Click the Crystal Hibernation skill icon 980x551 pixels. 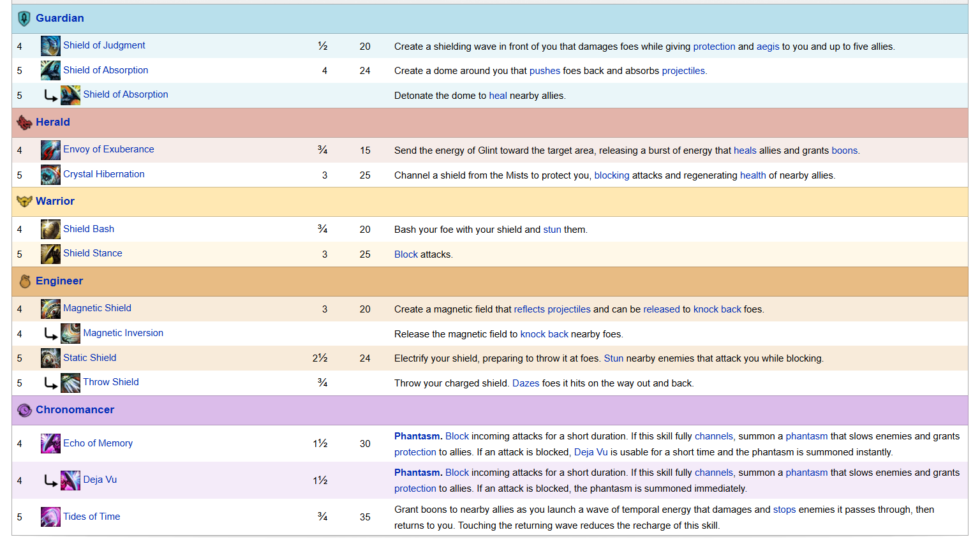tap(50, 175)
